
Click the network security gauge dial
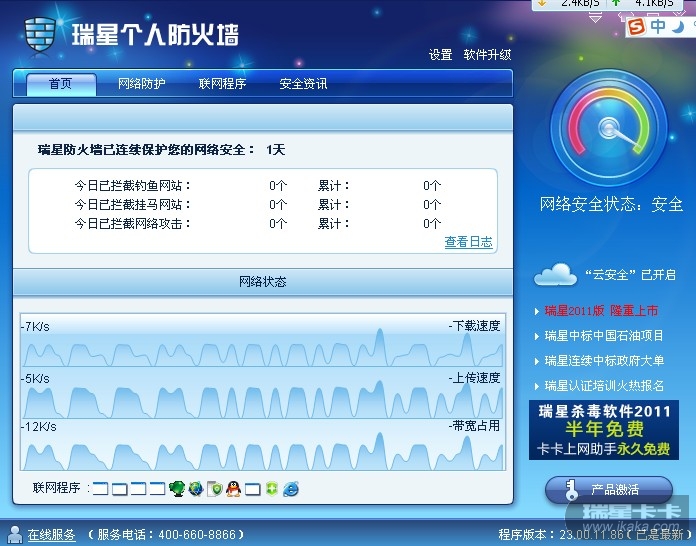point(609,127)
